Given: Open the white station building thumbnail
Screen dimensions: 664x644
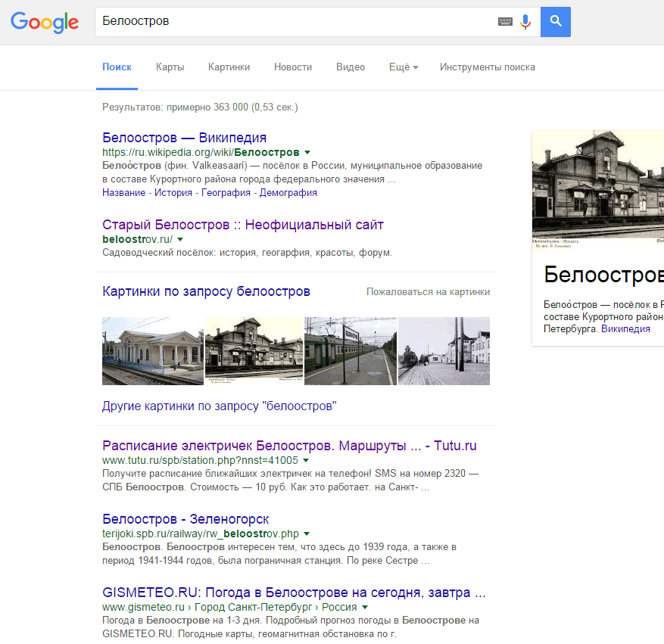Looking at the screenshot, I should pos(152,351).
